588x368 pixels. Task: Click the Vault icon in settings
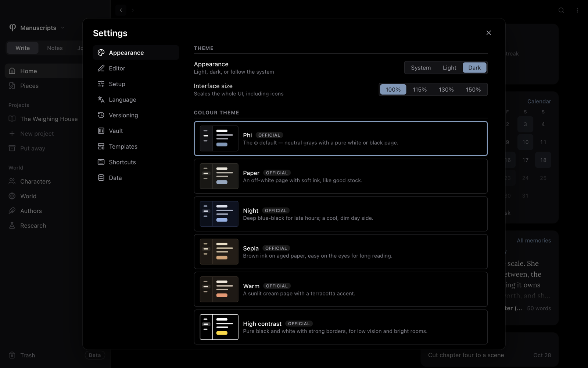coord(101,131)
